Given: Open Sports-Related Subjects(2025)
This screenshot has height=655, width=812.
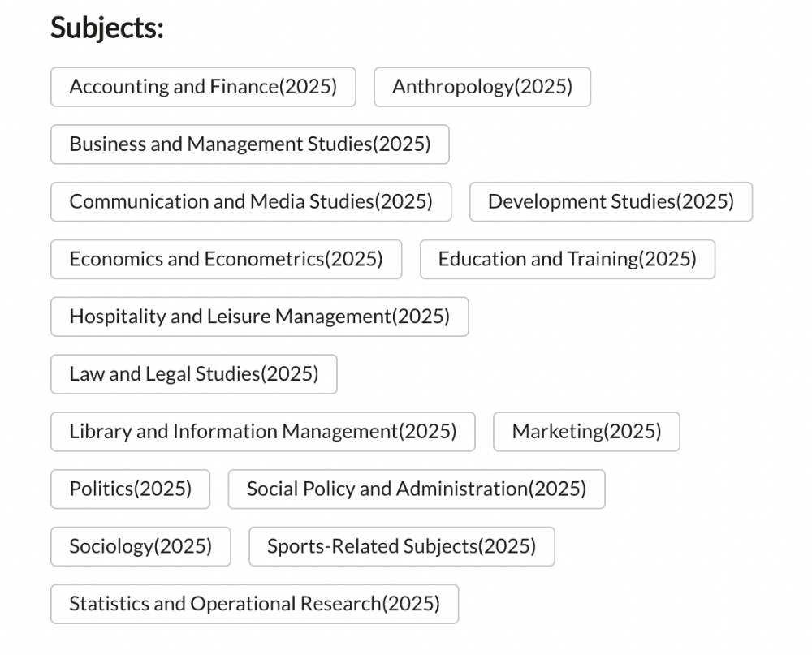Looking at the screenshot, I should (402, 547).
